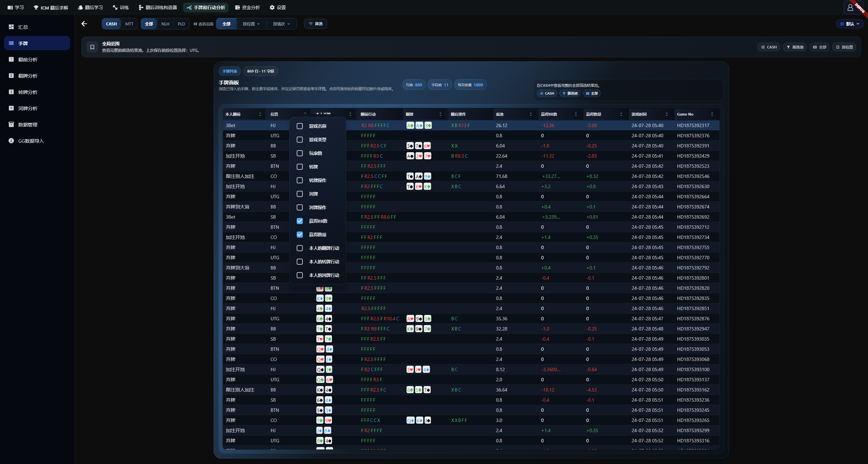Switch to the 资金分析 tab
Image resolution: width=868 pixels, height=464 pixels.
tap(248, 7)
